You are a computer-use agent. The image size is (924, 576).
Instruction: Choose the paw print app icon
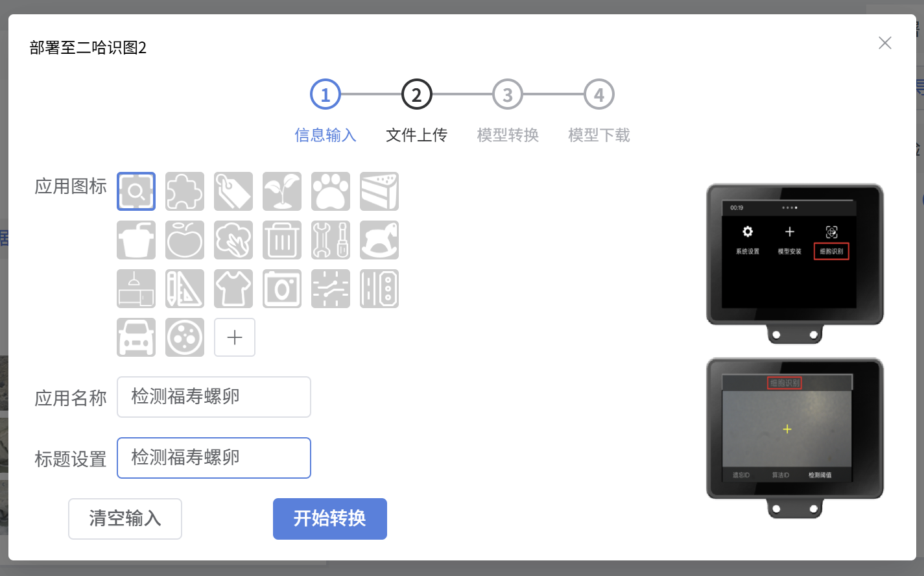point(331,191)
